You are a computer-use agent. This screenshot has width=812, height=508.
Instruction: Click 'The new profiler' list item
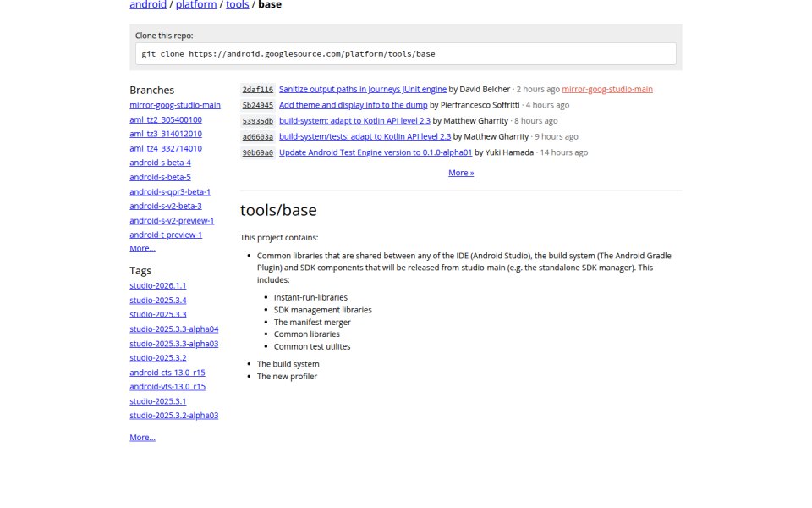tap(287, 376)
